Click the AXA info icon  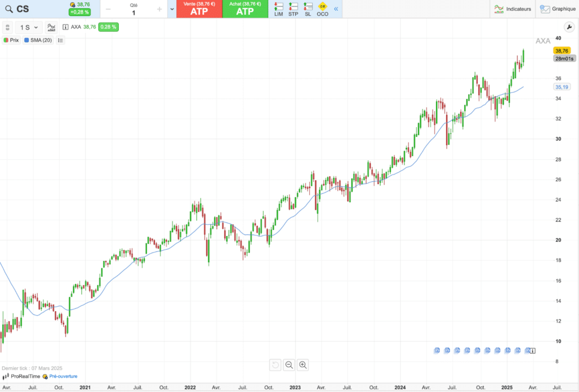click(x=66, y=27)
